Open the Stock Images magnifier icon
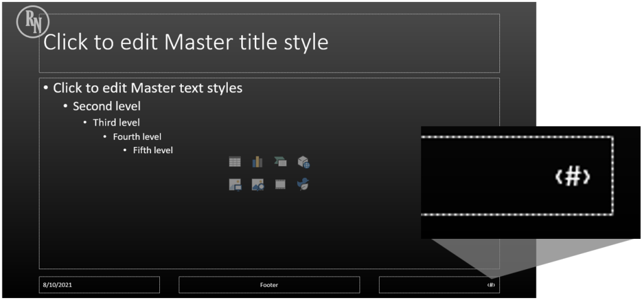 (257, 185)
